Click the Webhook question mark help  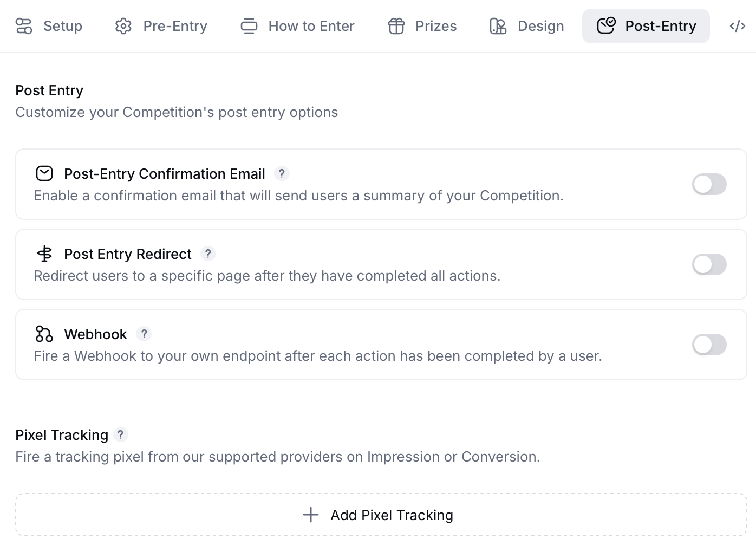click(x=144, y=334)
